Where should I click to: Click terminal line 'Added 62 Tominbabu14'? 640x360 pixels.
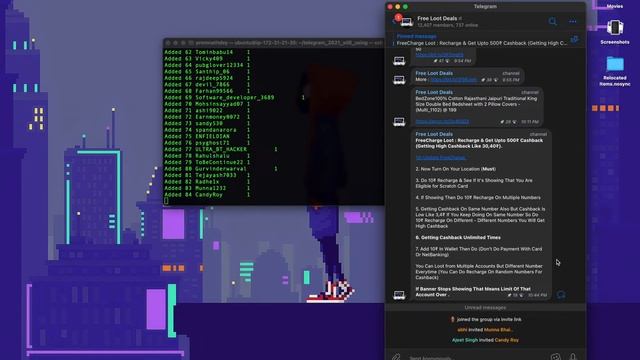point(207,52)
